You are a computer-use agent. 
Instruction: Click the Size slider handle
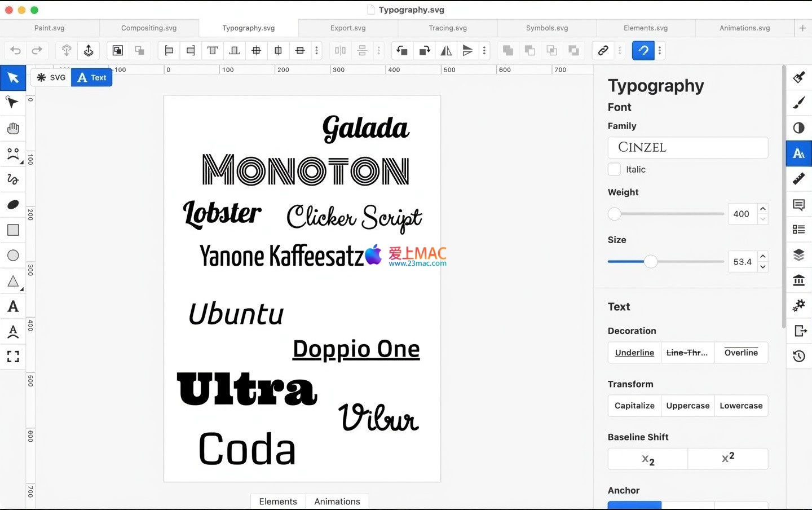[651, 261]
